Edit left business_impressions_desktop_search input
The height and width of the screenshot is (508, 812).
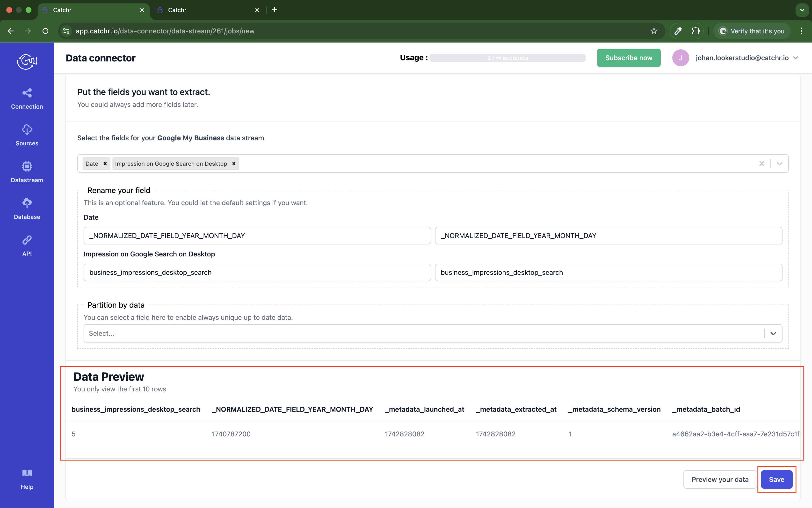257,272
